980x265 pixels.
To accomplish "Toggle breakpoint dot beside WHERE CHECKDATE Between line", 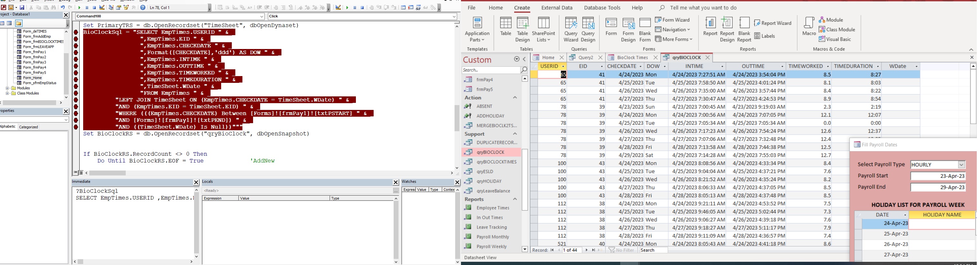I will pyautogui.click(x=76, y=114).
